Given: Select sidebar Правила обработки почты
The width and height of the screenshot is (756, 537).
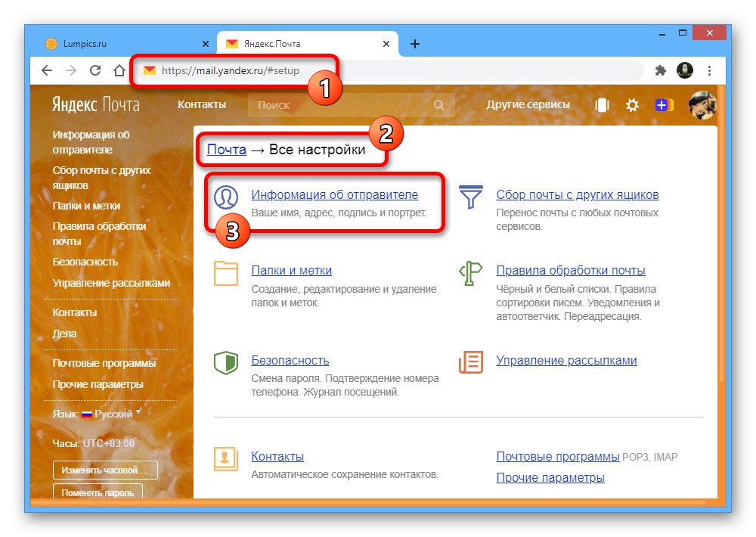Looking at the screenshot, I should coord(99,234).
